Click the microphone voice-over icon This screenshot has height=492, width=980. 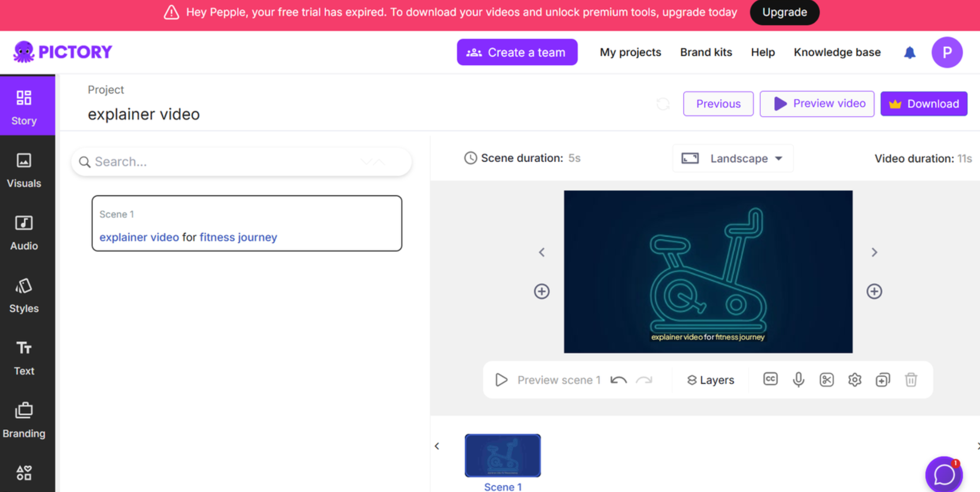798,380
